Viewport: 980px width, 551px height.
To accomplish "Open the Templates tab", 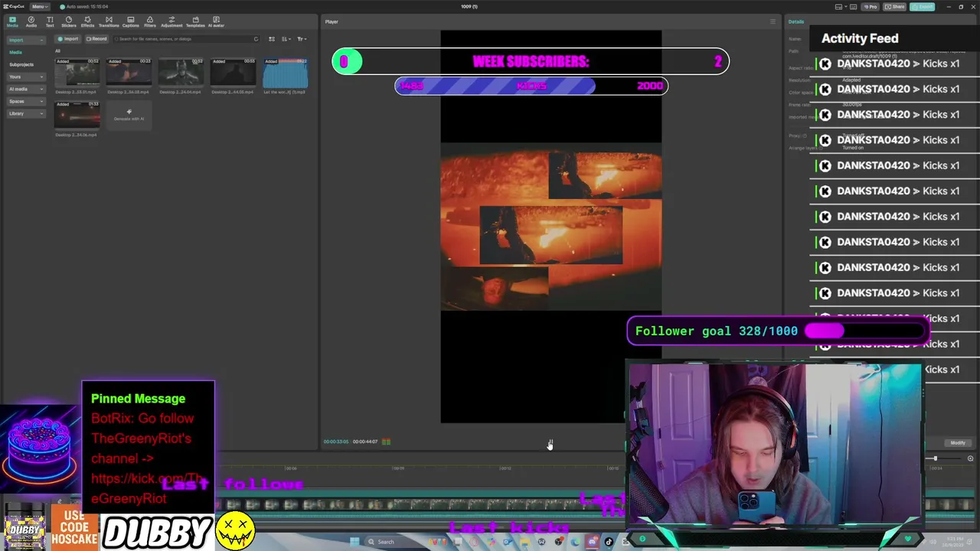I will click(x=195, y=21).
